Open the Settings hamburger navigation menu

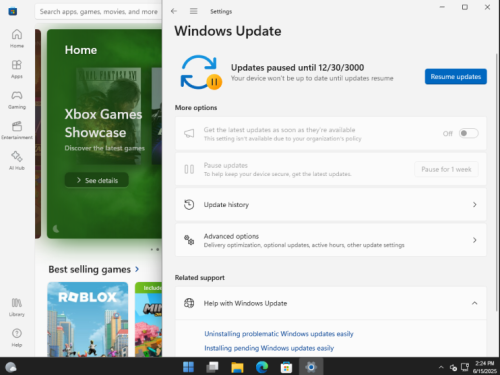[x=194, y=11]
